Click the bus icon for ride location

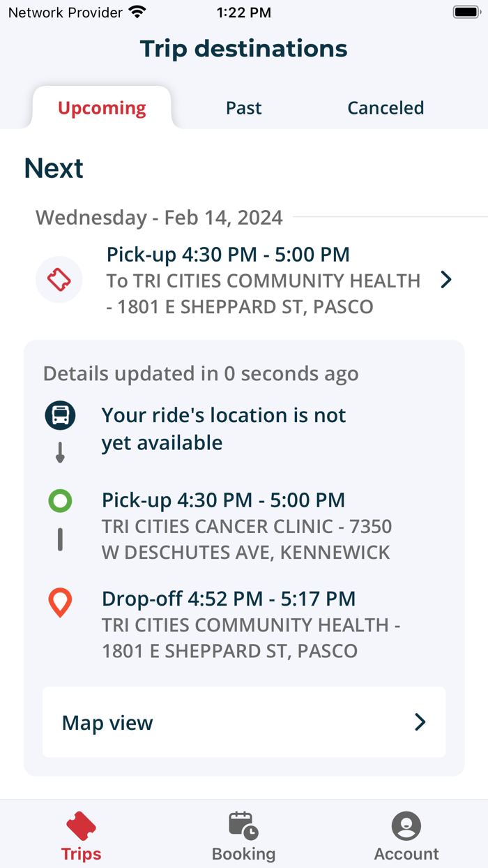[60, 415]
